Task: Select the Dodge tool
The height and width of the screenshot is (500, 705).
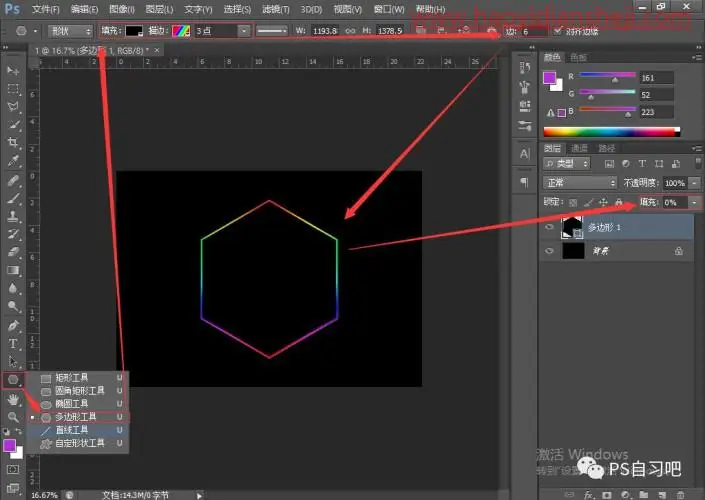Action: (13, 307)
